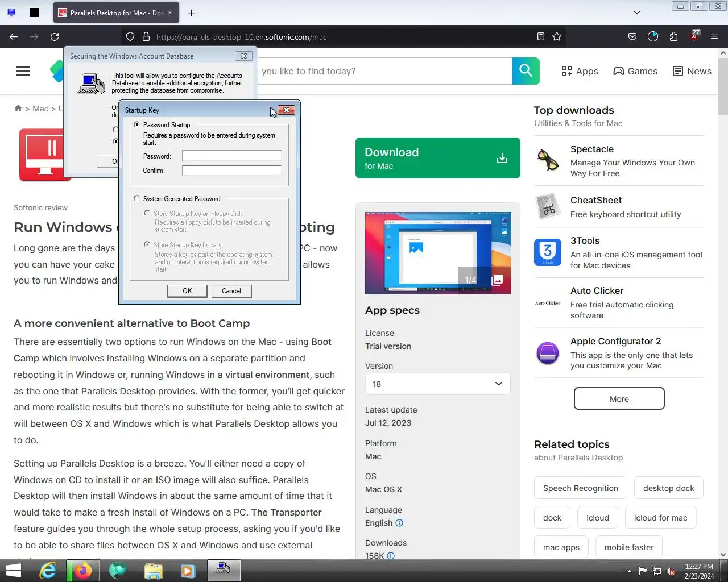Image resolution: width=728 pixels, height=582 pixels.
Task: Click the muted volume tray icon
Action: [x=671, y=571]
